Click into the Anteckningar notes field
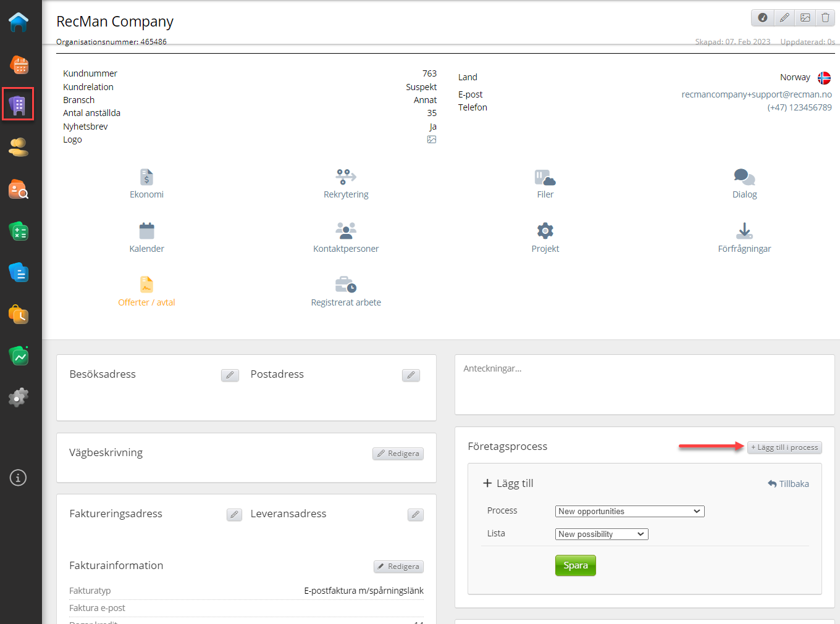The width and height of the screenshot is (840, 624). tap(644, 385)
